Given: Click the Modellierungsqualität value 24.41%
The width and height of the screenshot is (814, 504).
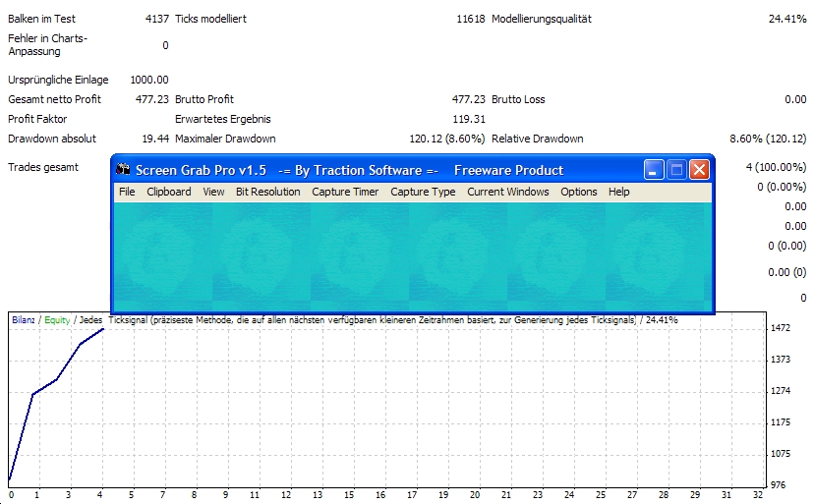Looking at the screenshot, I should tap(786, 19).
